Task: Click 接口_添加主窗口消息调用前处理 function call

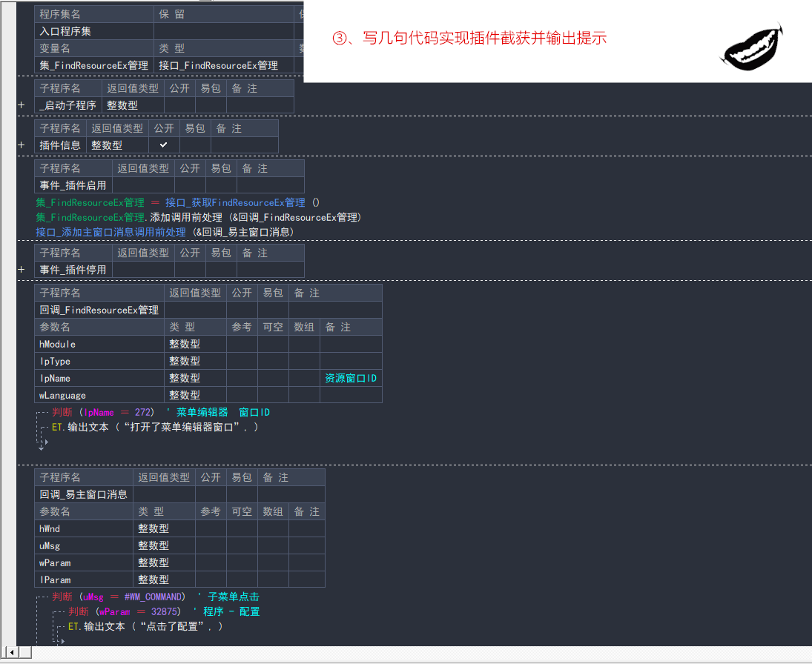Action: pos(110,232)
